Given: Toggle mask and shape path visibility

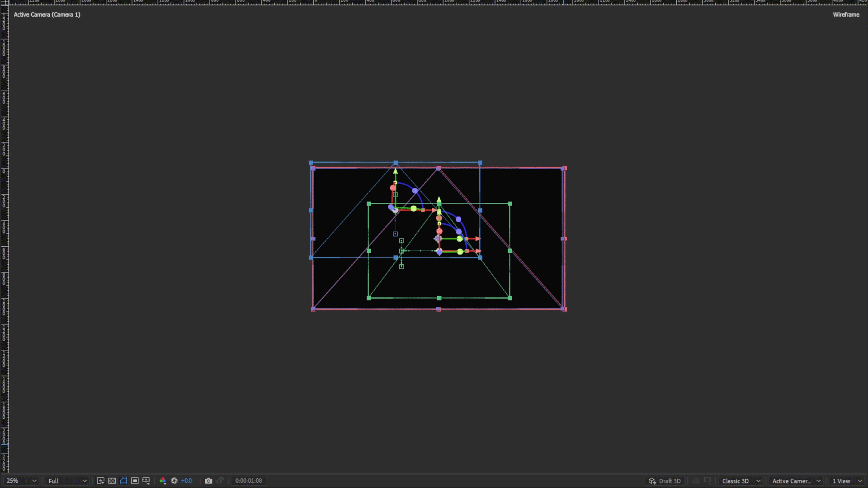Looking at the screenshot, I should pyautogui.click(x=123, y=481).
